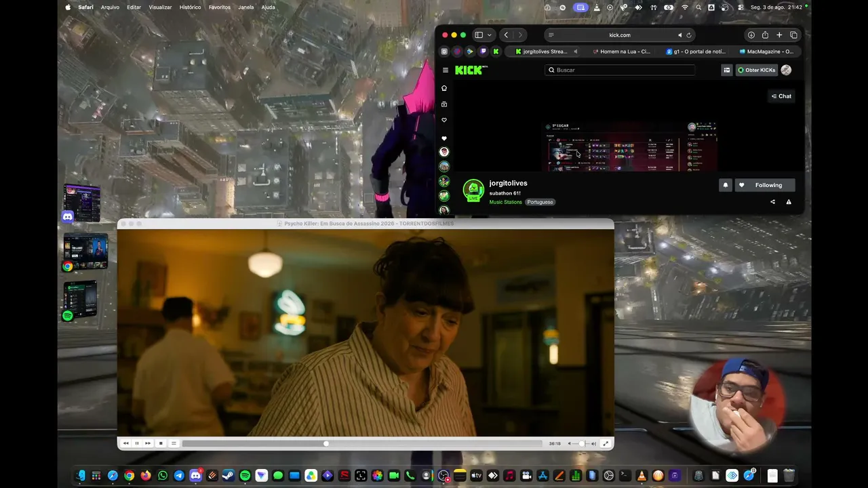This screenshot has width=868, height=488.
Task: Open pinned Kick tab
Action: coord(496,52)
